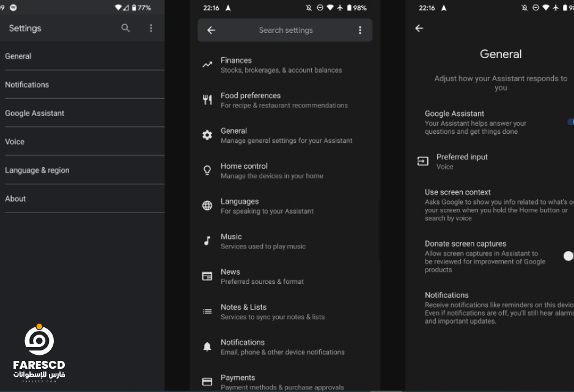Tap the 77% battery icon in the Settings status bar
Image resolution: width=574 pixels, height=392 pixels.
[134, 8]
